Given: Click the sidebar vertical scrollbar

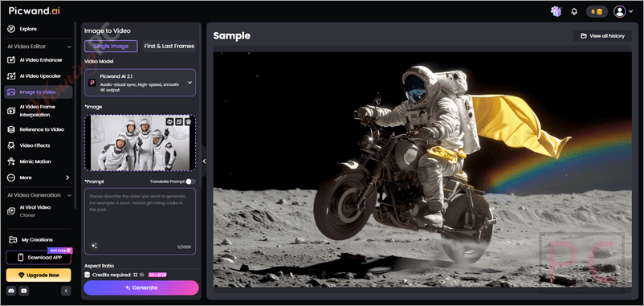Looking at the screenshot, I should [75, 115].
